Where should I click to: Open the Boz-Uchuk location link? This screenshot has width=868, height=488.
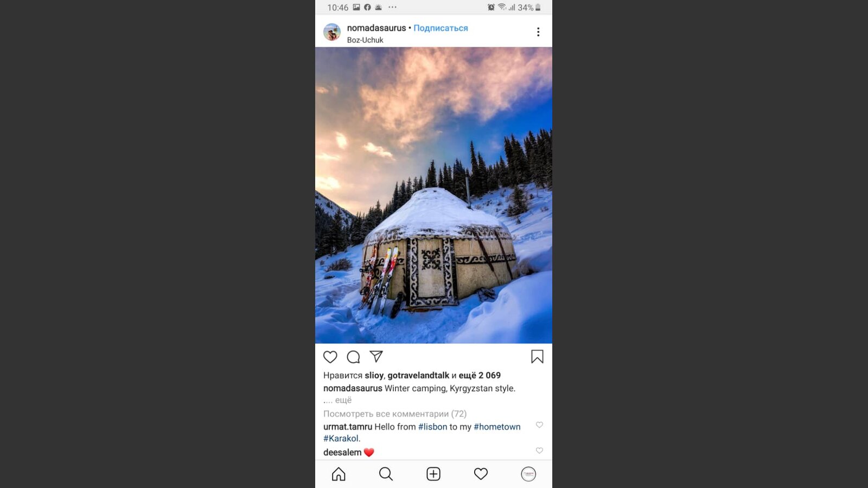click(365, 40)
